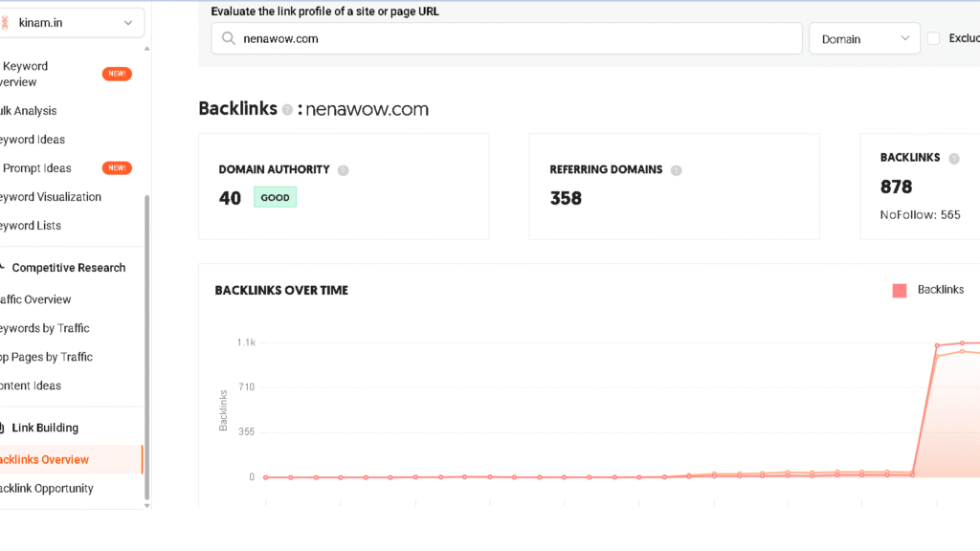Enable the Exclude checkbox next to Domain
The height and width of the screenshot is (551, 980).
935,38
